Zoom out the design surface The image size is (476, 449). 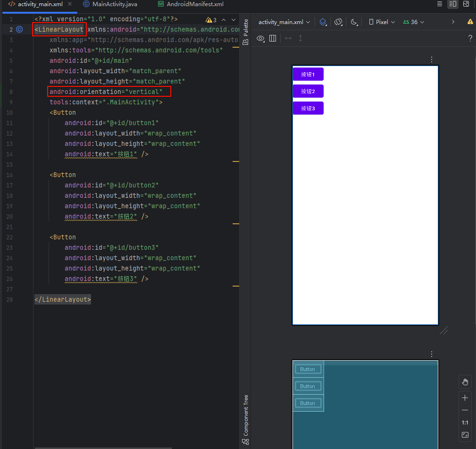(465, 410)
